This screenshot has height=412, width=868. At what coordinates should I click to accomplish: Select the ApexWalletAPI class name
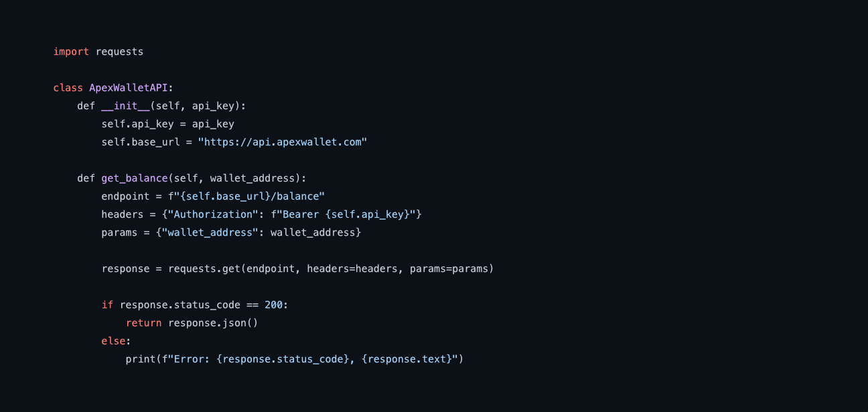(x=129, y=88)
